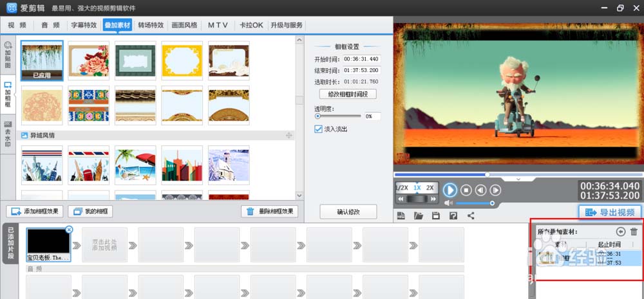644x299 pixels.
Task: Play the video preview
Action: pyautogui.click(x=450, y=190)
